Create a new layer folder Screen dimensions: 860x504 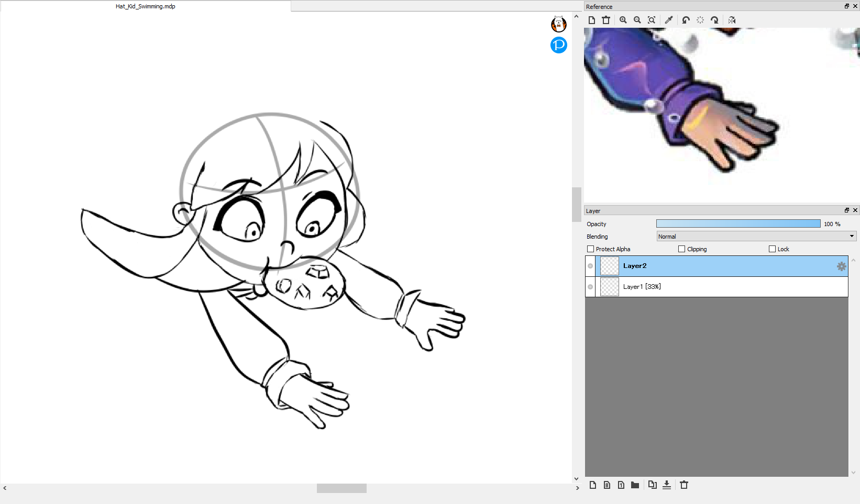pyautogui.click(x=635, y=485)
